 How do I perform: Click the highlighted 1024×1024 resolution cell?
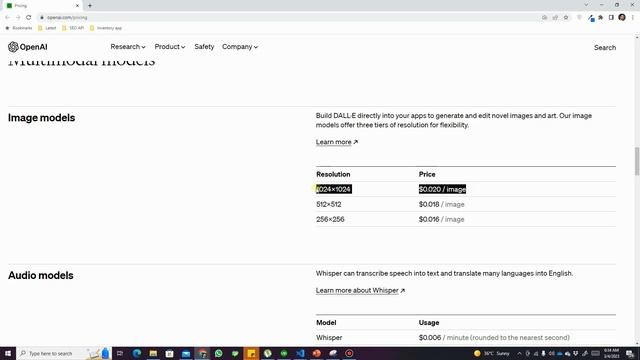coord(333,189)
